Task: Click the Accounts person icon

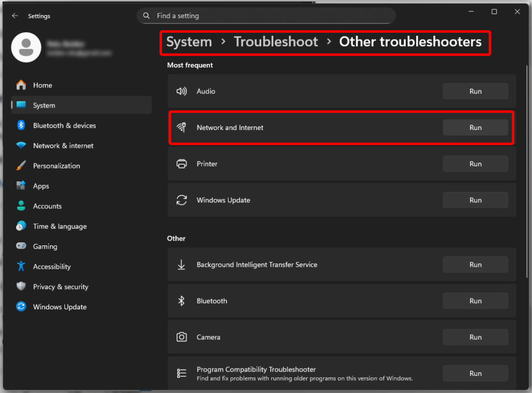Action: click(21, 206)
